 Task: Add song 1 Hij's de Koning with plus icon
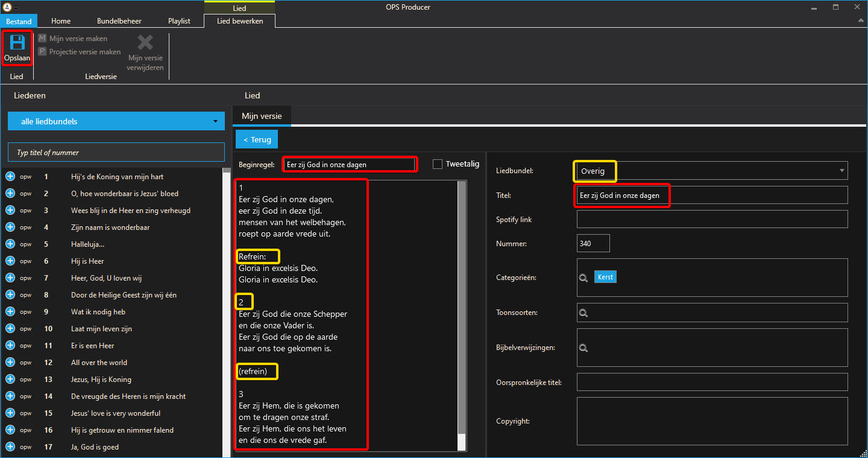point(10,177)
